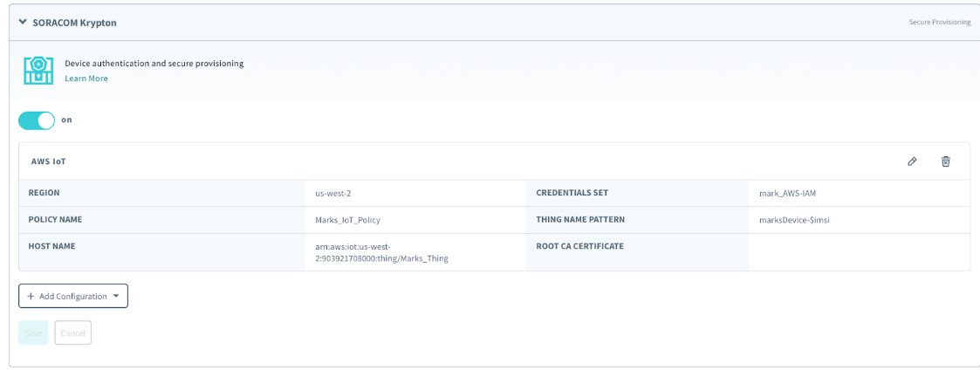
Task: Delete the AWS IoT configuration with trash icon
Action: 946,161
